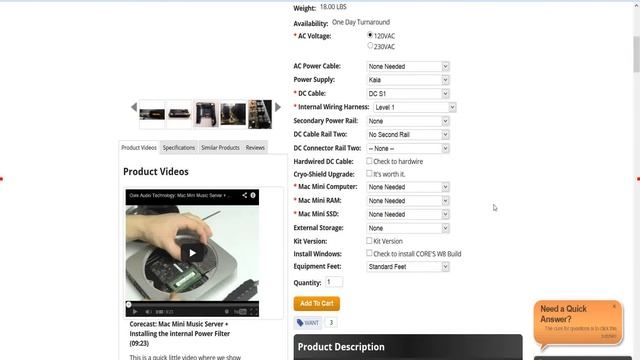Open Secondary Power Rail dropdown
The image size is (640, 360).
[408, 121]
